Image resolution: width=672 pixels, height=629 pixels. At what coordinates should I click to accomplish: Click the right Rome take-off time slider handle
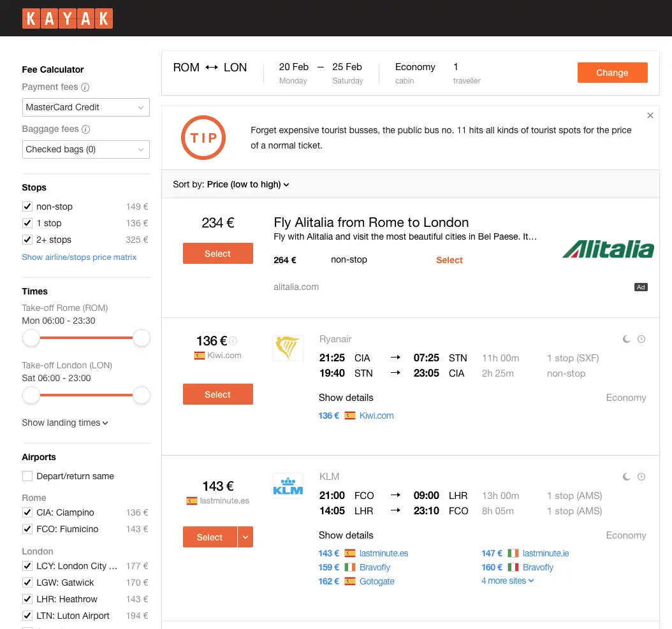click(x=142, y=338)
